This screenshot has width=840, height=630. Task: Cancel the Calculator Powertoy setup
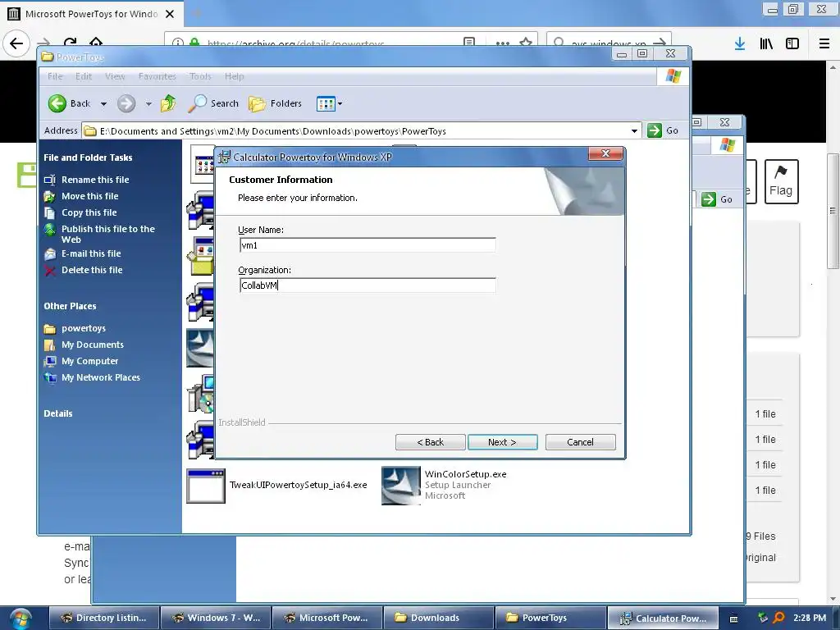click(x=580, y=442)
